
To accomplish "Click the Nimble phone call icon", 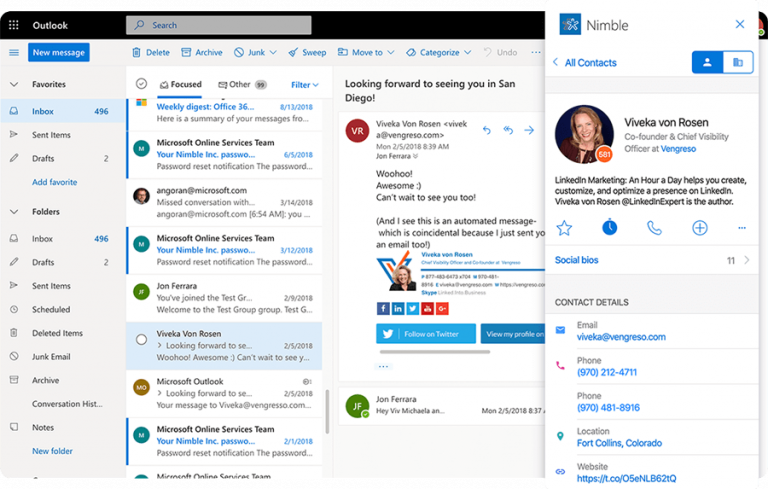I will coord(654,228).
